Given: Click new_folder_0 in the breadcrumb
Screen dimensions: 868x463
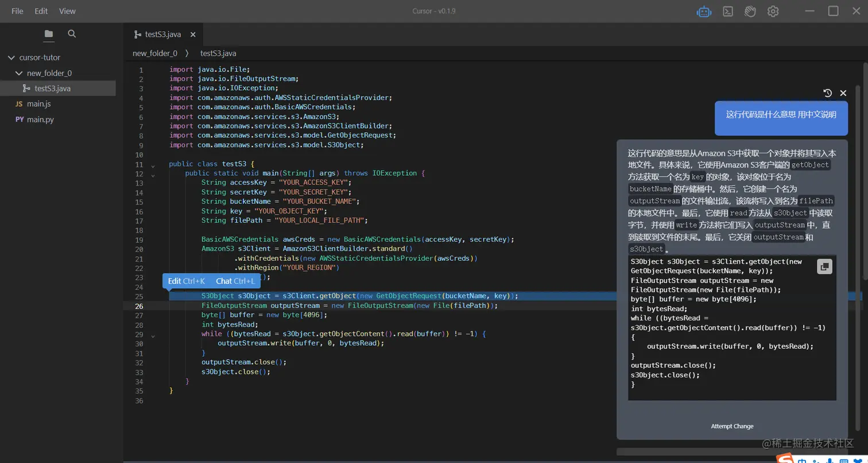Looking at the screenshot, I should pyautogui.click(x=155, y=53).
